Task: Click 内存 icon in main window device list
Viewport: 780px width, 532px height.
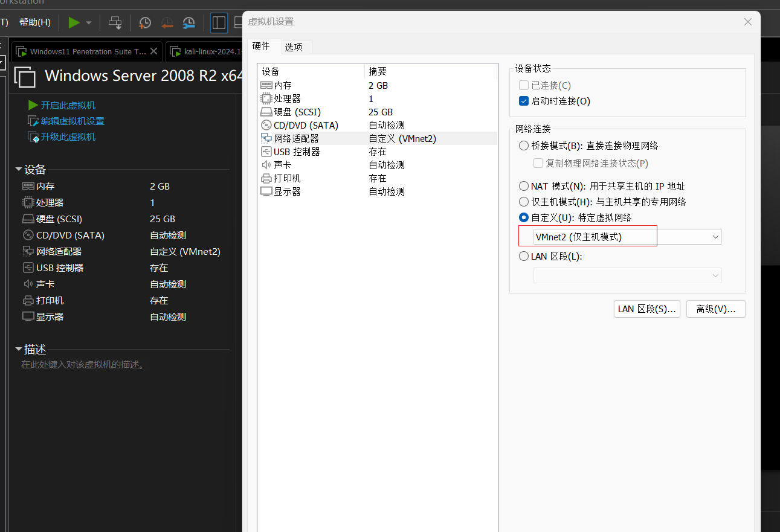Action: tap(28, 187)
